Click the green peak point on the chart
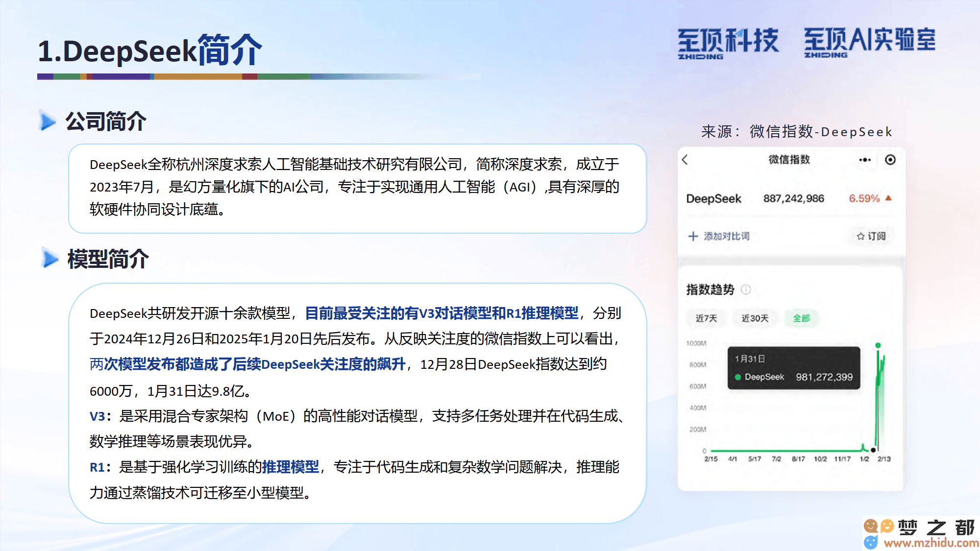Viewport: 980px width, 551px height. point(878,345)
